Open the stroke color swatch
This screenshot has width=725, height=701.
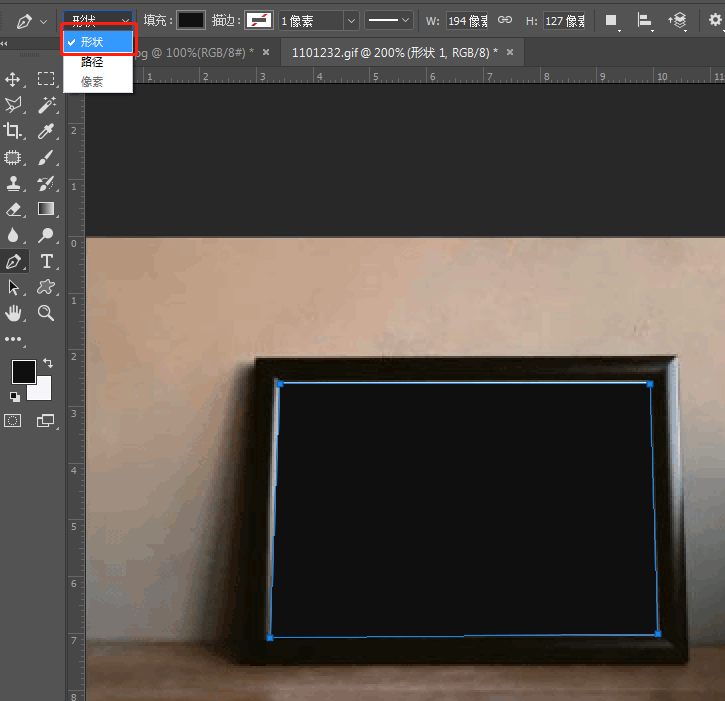pyautogui.click(x=259, y=20)
